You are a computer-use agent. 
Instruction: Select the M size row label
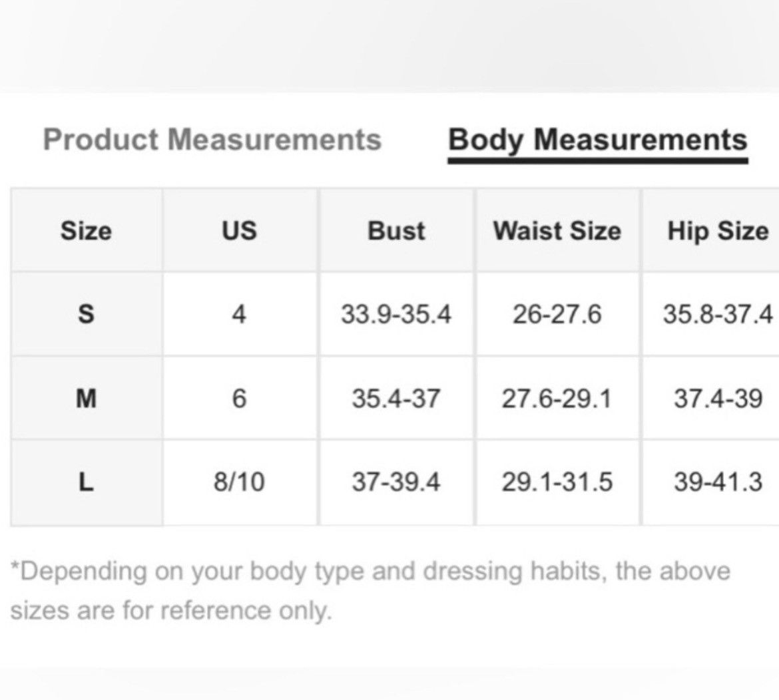(x=86, y=398)
